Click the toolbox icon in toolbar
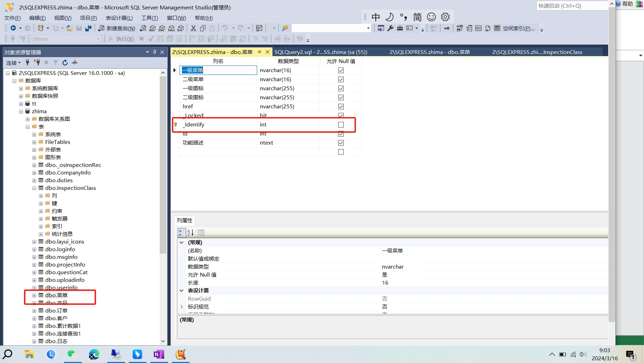The height and width of the screenshot is (363, 644). point(400,28)
